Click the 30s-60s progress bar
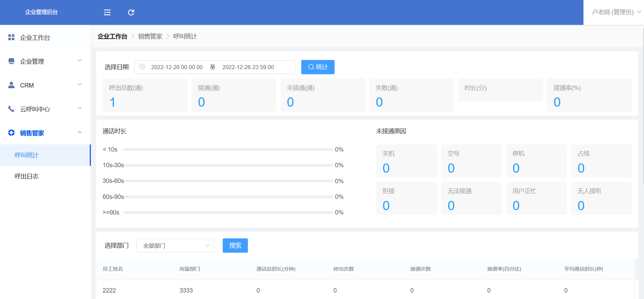This screenshot has height=299, width=644. pyautogui.click(x=228, y=181)
